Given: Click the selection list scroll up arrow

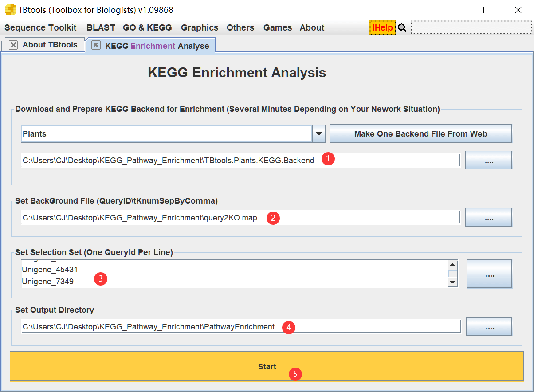Looking at the screenshot, I should [x=452, y=265].
